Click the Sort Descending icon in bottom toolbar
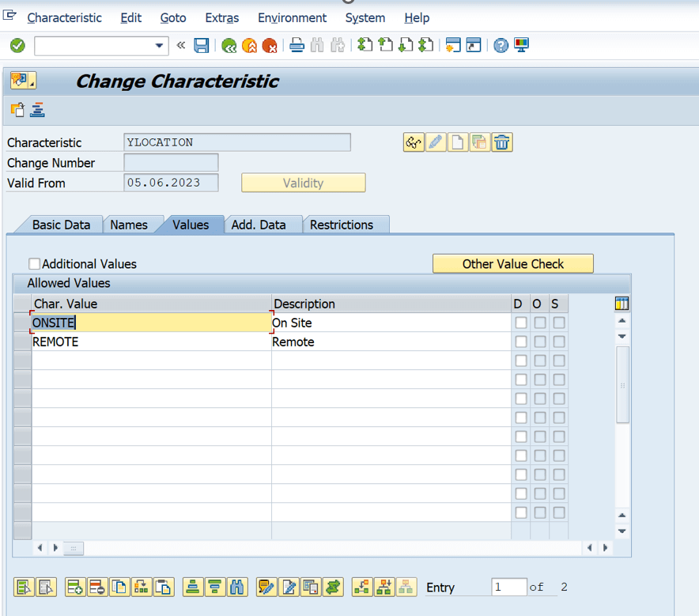The height and width of the screenshot is (616, 699). (x=215, y=587)
